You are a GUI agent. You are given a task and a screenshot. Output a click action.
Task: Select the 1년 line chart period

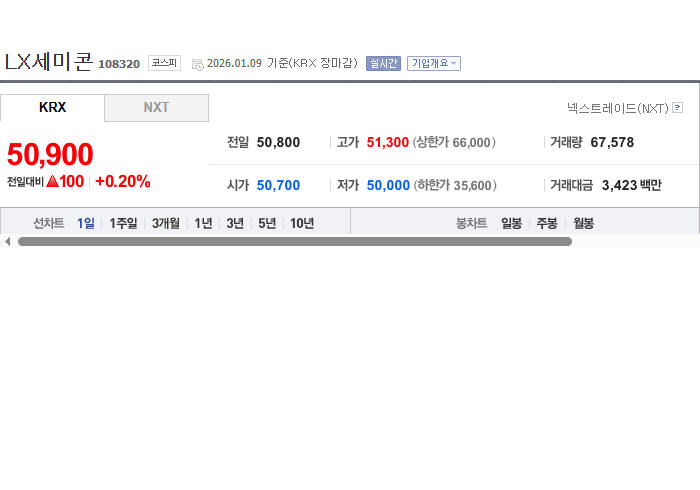pyautogui.click(x=203, y=223)
